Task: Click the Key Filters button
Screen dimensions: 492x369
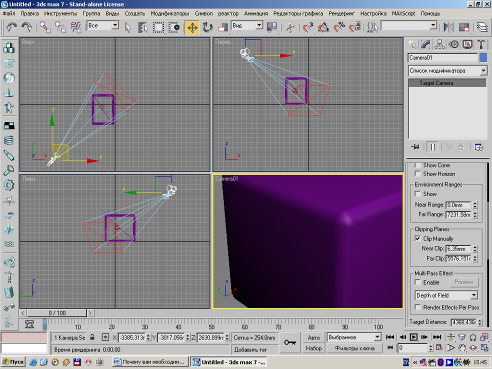Action: tap(354, 348)
